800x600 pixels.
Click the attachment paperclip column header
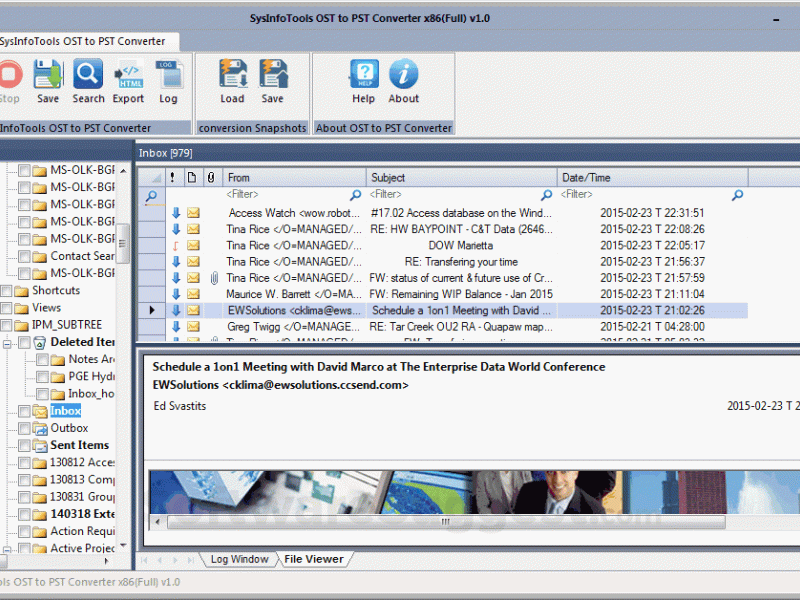click(211, 178)
